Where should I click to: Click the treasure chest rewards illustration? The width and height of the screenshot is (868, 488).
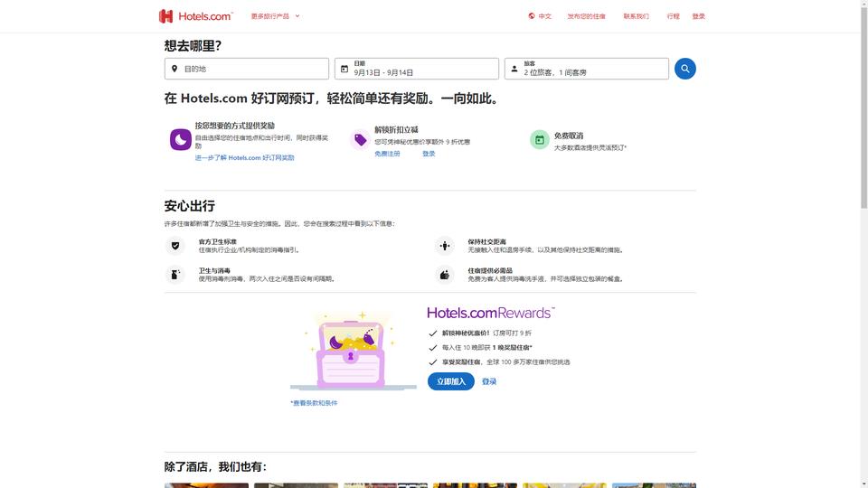click(x=353, y=351)
